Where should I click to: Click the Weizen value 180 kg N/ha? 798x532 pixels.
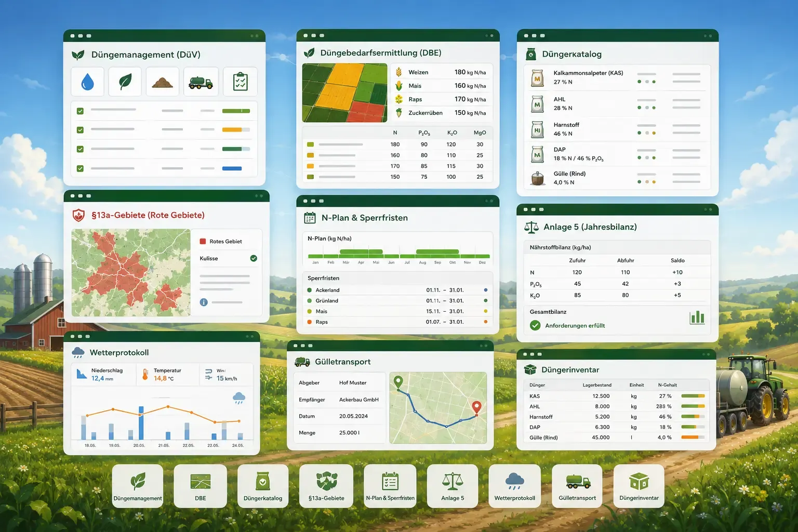tap(470, 72)
